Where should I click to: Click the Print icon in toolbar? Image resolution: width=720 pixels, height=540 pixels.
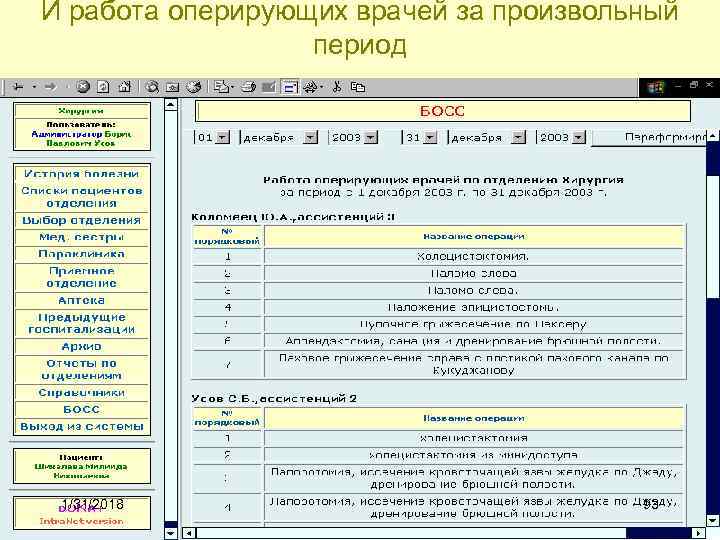tap(248, 87)
